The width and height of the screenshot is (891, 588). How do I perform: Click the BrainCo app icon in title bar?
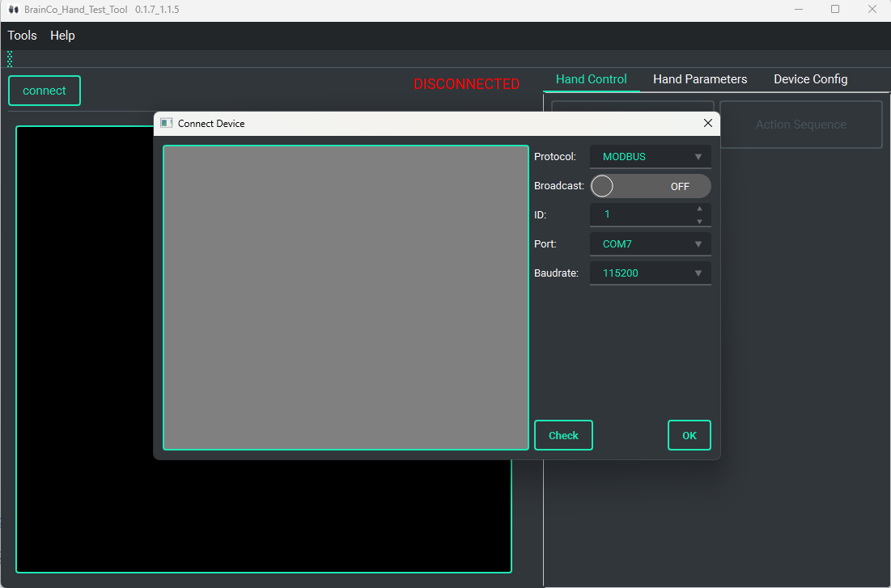point(13,10)
